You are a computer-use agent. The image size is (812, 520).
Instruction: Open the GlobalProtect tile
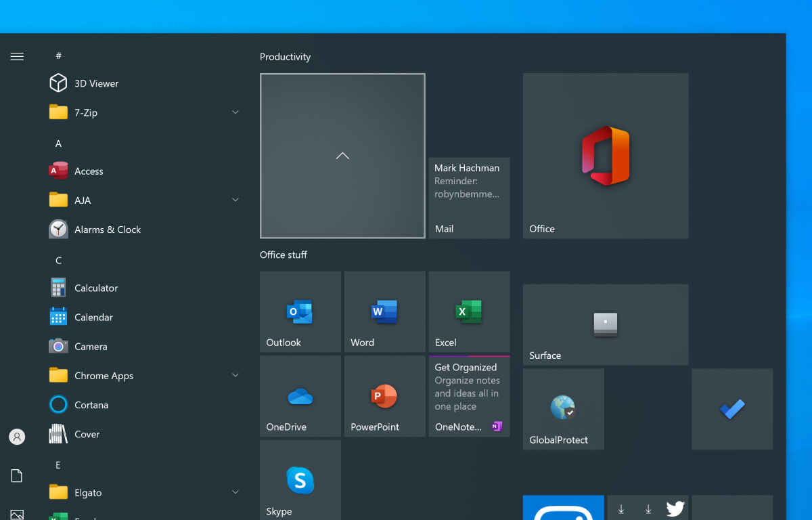coord(563,409)
